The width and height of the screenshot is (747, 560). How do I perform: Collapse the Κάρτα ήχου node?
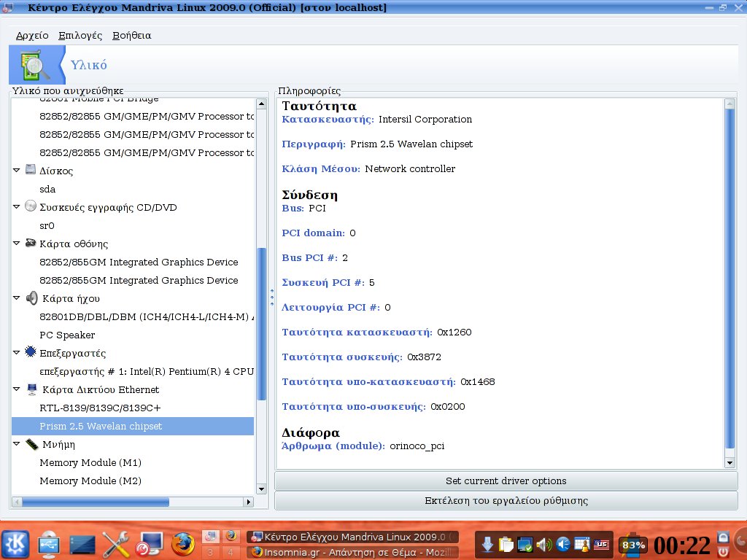[16, 298]
